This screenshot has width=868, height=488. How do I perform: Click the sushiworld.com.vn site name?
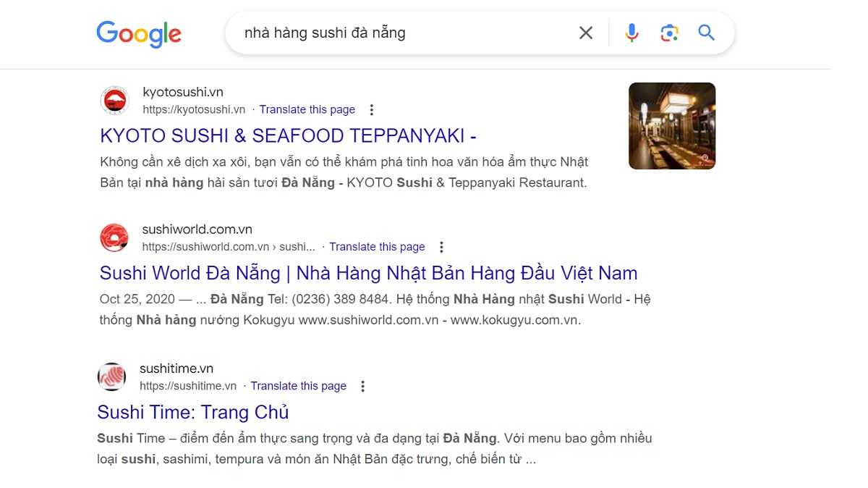(197, 230)
